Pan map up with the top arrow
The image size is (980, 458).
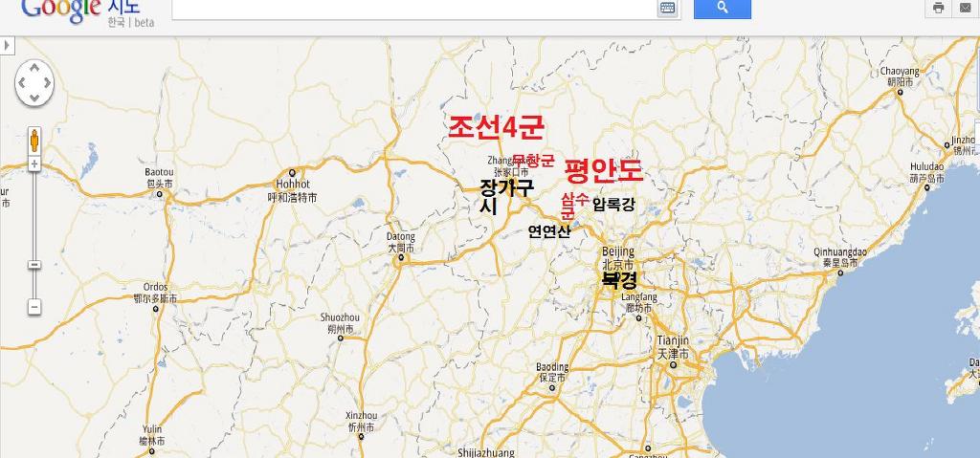(34, 68)
